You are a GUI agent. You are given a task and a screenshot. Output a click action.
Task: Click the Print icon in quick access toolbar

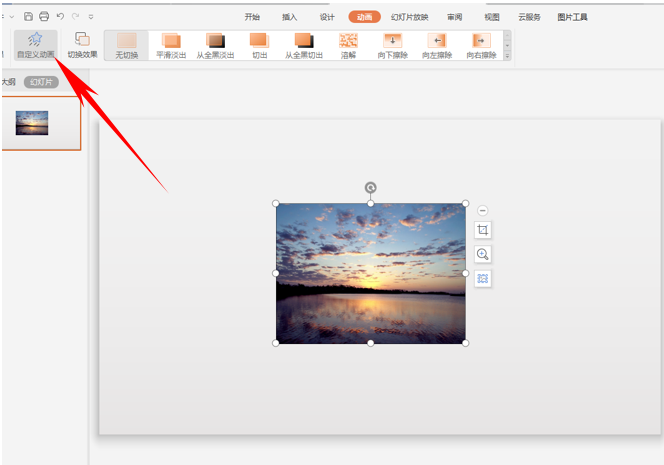[x=44, y=17]
